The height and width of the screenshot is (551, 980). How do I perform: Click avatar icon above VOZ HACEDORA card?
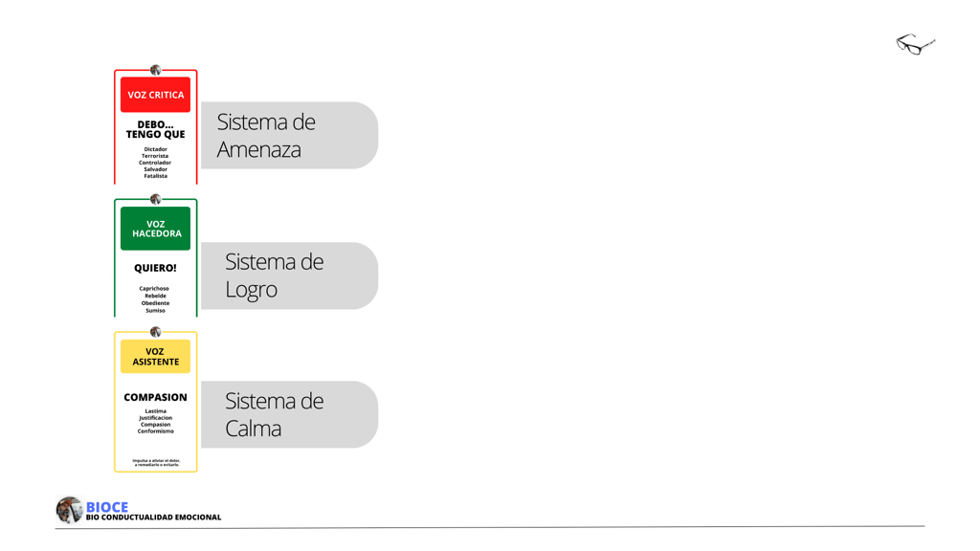[155, 199]
